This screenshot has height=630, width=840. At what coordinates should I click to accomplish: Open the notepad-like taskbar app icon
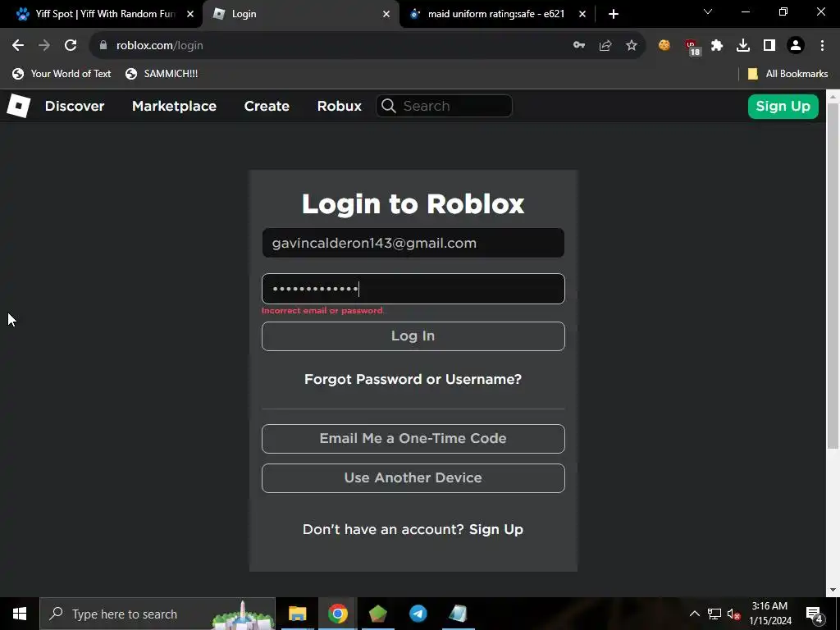[x=458, y=614]
